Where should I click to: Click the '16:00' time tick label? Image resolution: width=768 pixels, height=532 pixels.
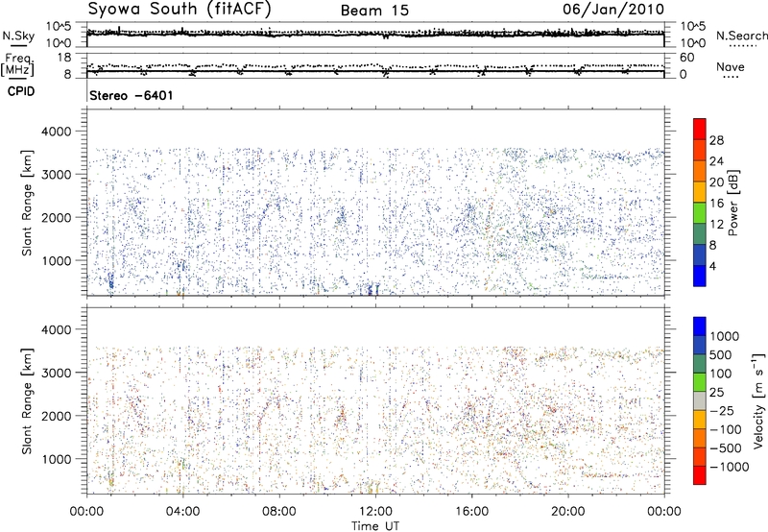pyautogui.click(x=471, y=512)
